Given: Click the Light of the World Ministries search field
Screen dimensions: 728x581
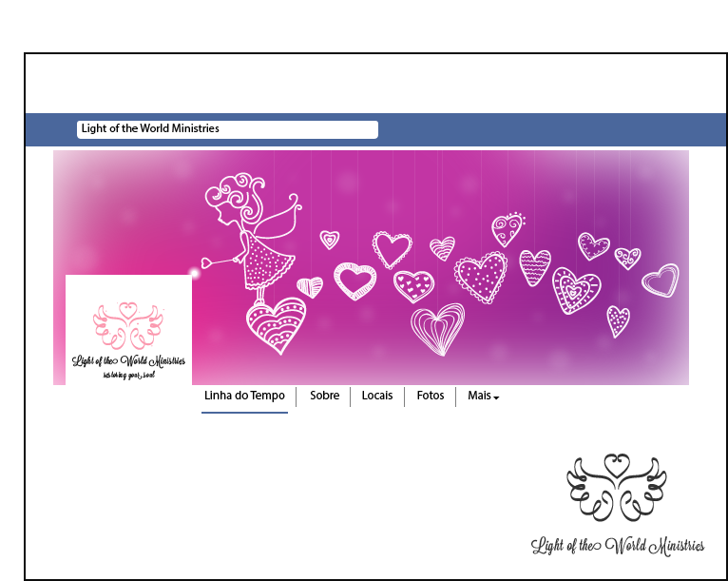Looking at the screenshot, I should pos(227,129).
